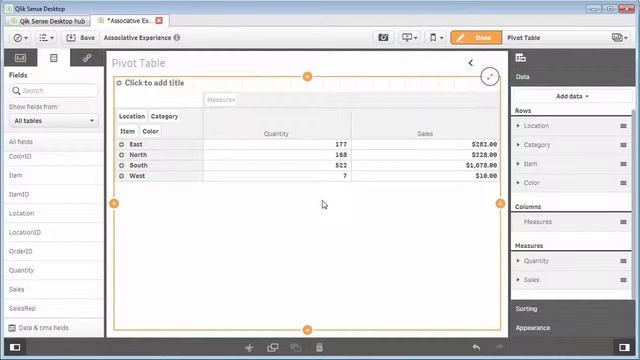Select the ColorID field
This screenshot has width=640, height=360.
(x=53, y=157)
